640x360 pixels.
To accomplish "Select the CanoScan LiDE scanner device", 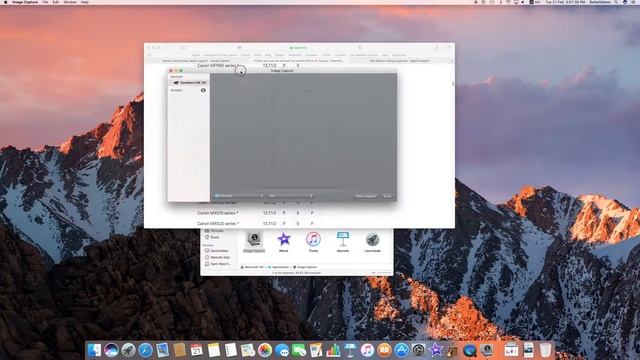I will coord(189,82).
